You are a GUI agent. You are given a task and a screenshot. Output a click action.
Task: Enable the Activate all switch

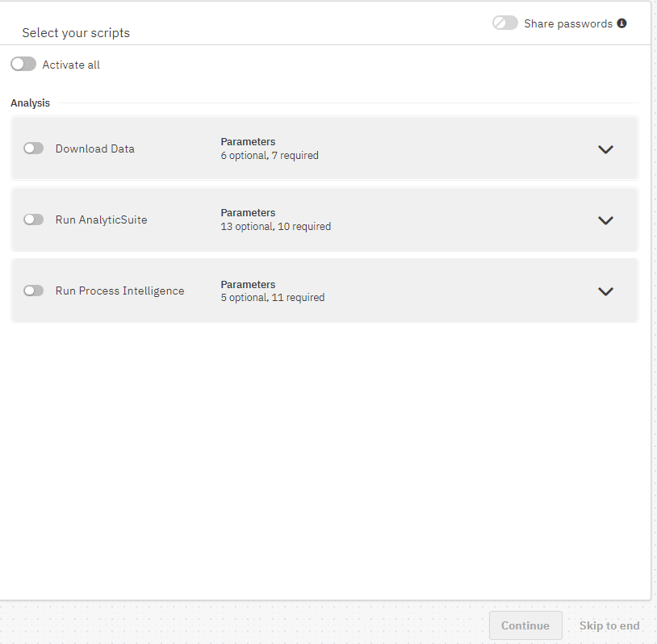[23, 65]
